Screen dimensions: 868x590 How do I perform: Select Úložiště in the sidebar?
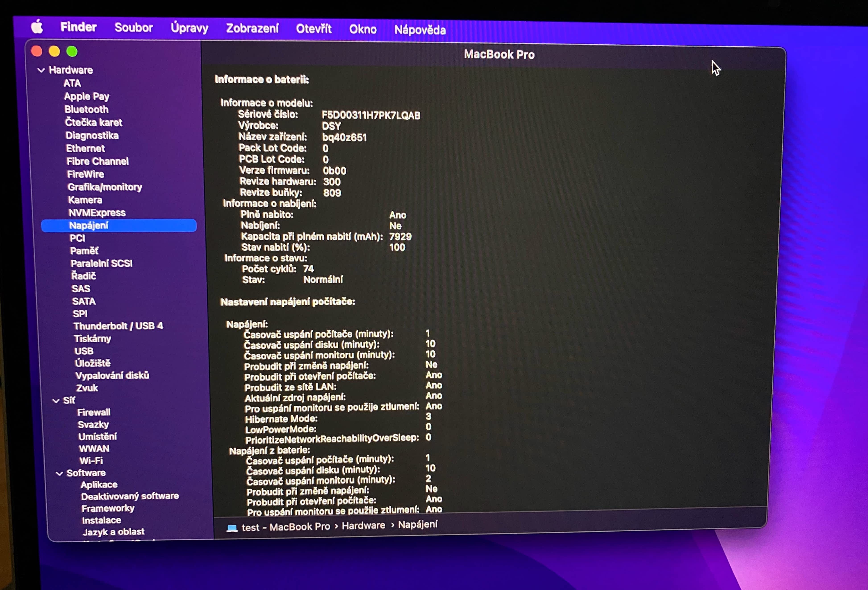[93, 363]
